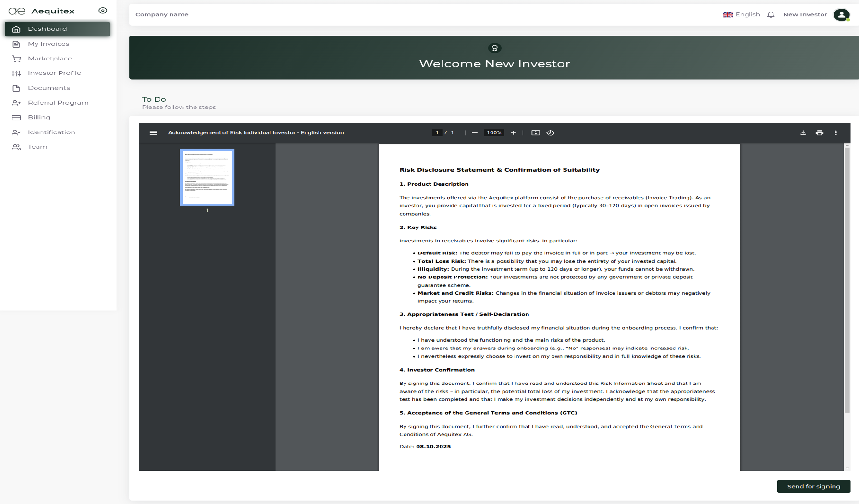859x504 pixels.
Task: Open the Dashboard menu item
Action: [57, 29]
